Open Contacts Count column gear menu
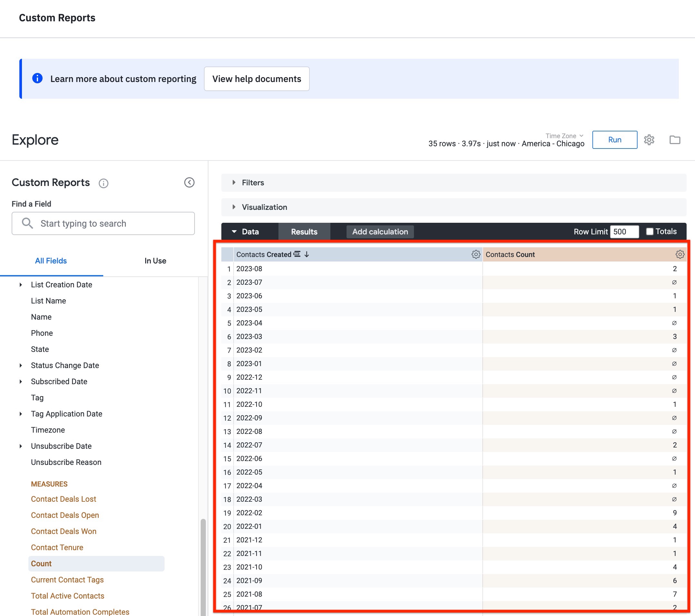This screenshot has width=695, height=616. coord(680,254)
